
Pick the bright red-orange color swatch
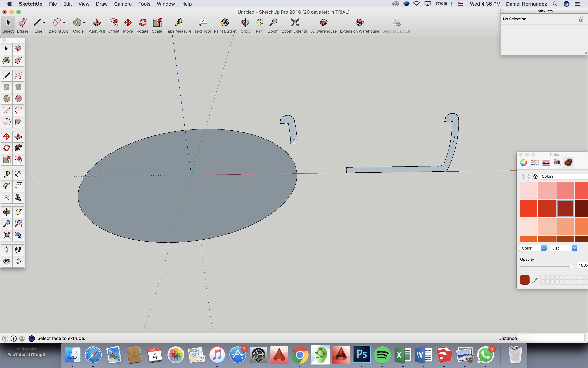[529, 209]
